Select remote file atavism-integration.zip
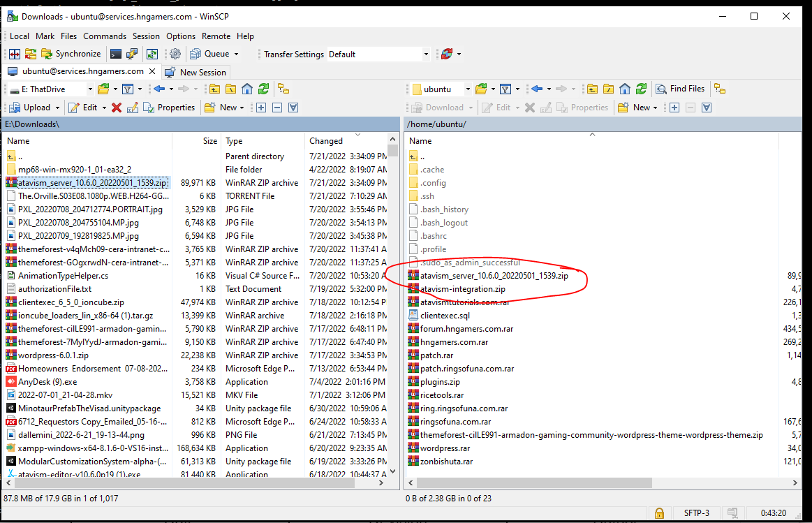Viewport: 812px width, 523px height. click(x=462, y=289)
